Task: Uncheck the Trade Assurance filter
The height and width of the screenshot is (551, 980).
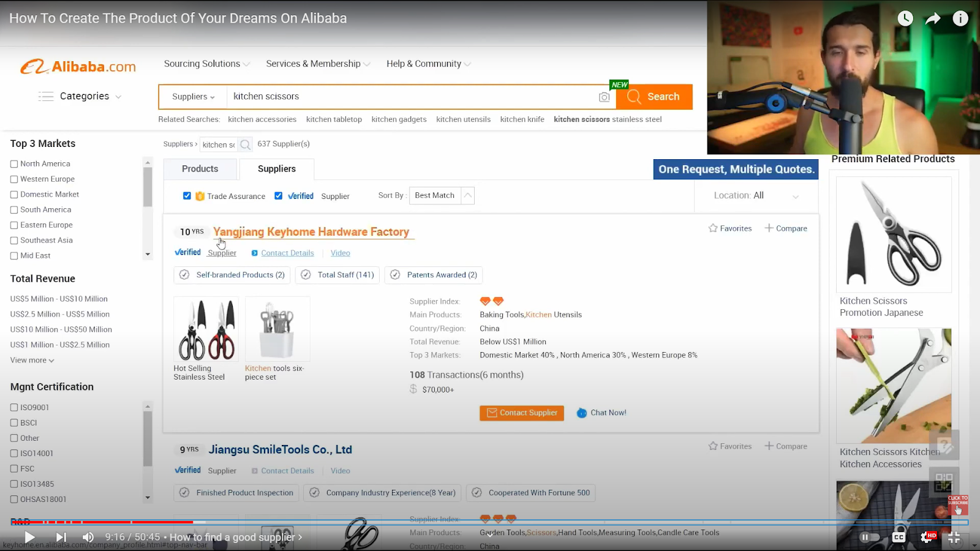Action: click(x=187, y=196)
